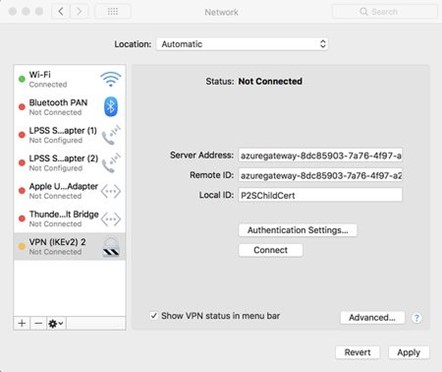Select Bluetooth PAN service
The height and width of the screenshot is (372, 442).
tap(70, 107)
